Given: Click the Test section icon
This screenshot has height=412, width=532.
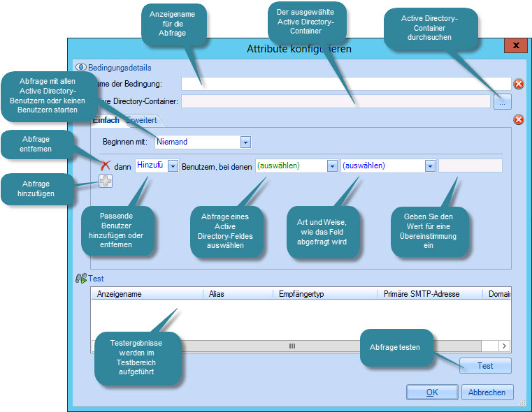Looking at the screenshot, I should [x=81, y=279].
